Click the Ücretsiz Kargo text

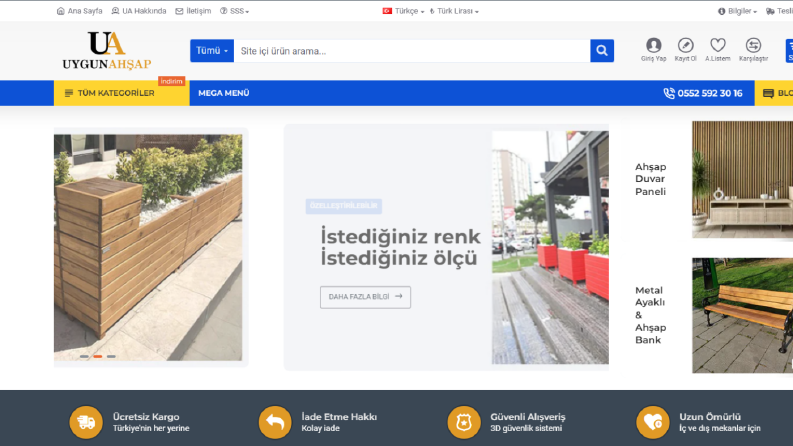click(x=146, y=417)
